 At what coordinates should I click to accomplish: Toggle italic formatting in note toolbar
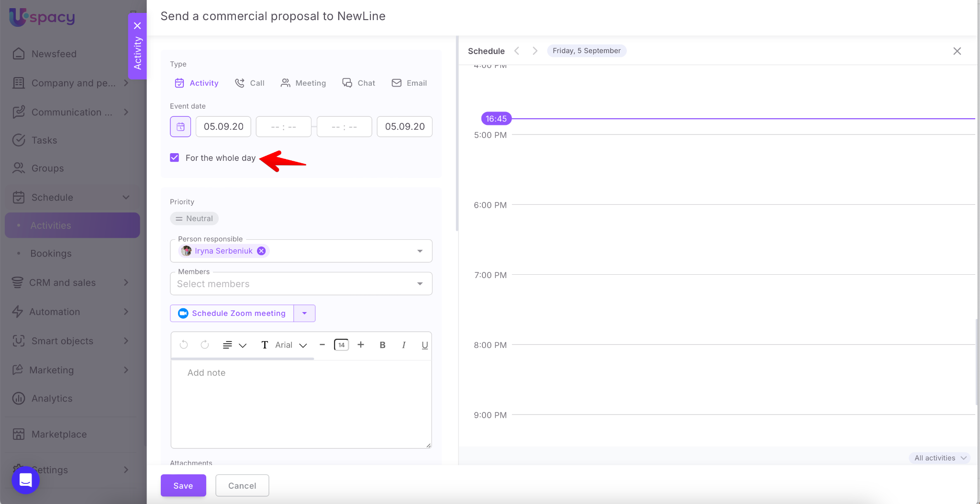[x=404, y=345]
